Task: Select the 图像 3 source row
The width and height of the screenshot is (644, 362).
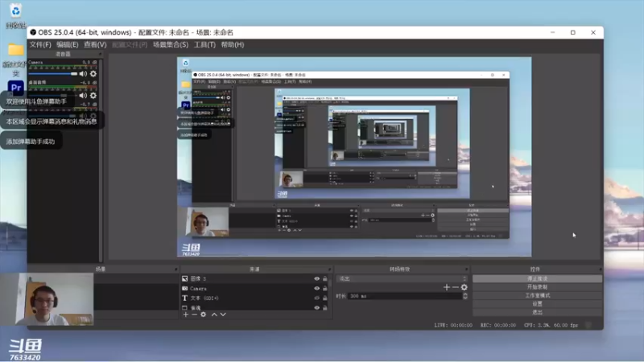Action: pos(254,278)
